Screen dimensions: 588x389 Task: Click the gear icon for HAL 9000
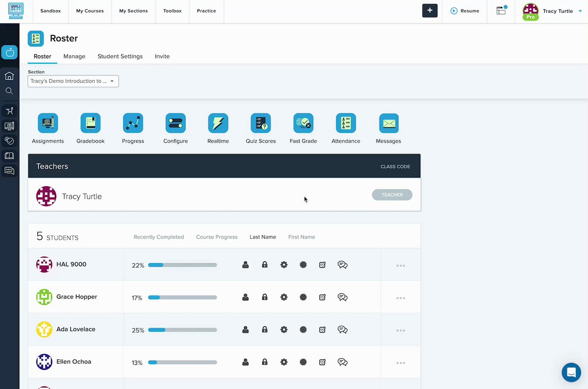click(284, 265)
